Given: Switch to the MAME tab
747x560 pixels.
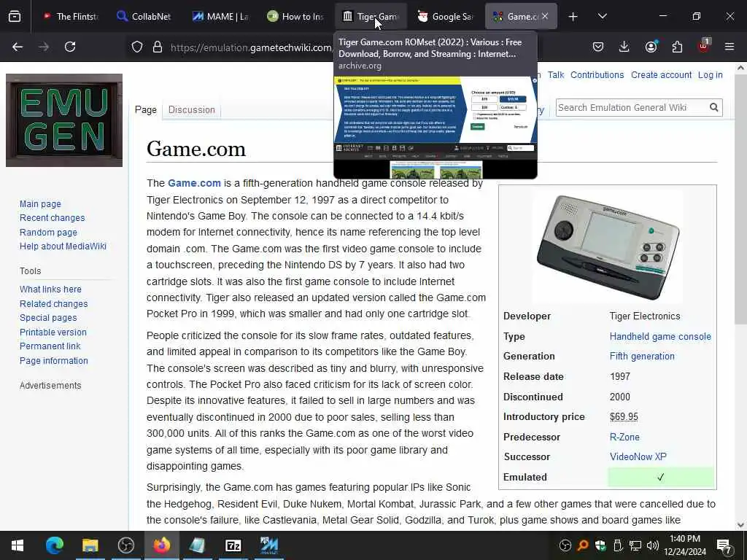Looking at the screenshot, I should (220, 16).
